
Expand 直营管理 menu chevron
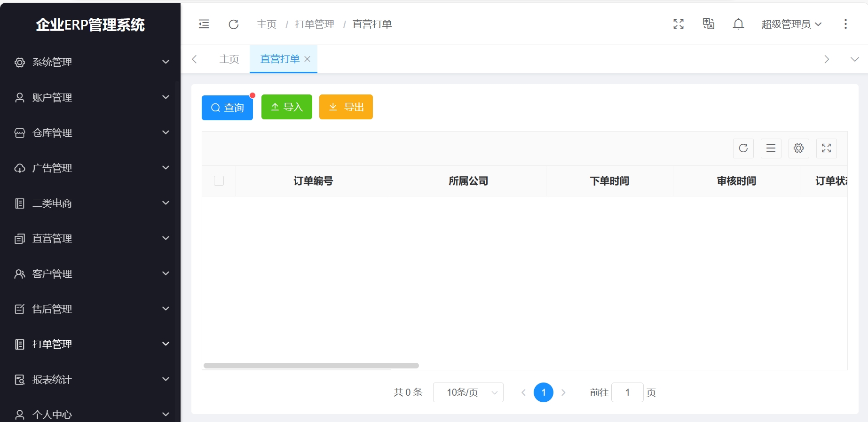tap(166, 238)
